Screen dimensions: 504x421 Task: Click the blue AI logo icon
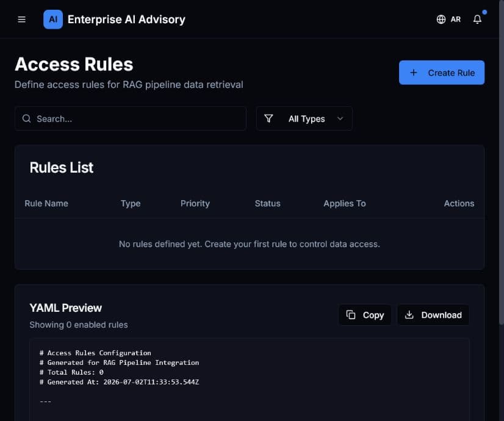(x=53, y=20)
